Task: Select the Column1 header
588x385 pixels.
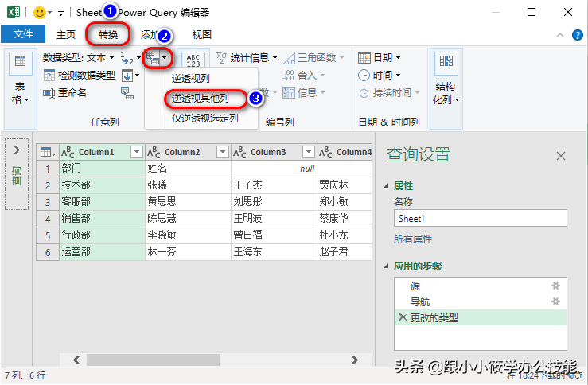Action: point(96,152)
